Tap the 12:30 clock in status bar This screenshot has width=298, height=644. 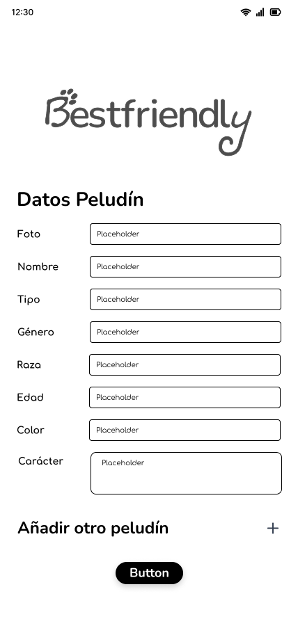[x=22, y=13]
